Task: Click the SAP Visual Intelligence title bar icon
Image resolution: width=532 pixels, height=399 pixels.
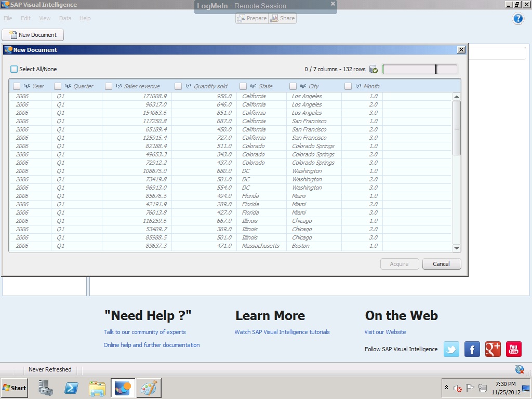Action: [x=5, y=4]
